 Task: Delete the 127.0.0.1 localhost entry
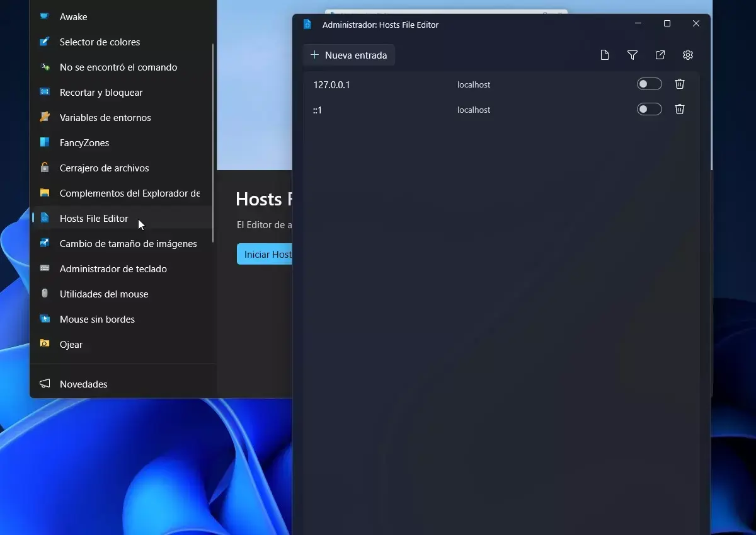point(680,84)
